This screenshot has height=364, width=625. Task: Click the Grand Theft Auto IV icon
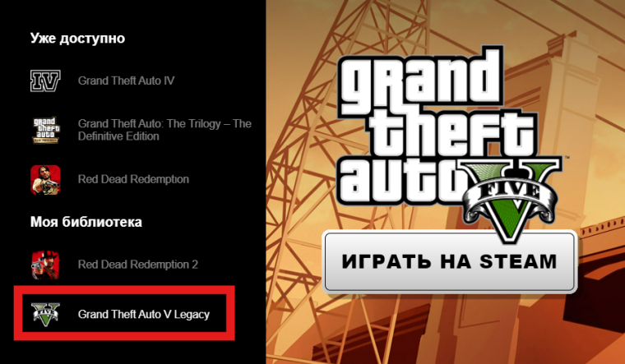pos(45,81)
